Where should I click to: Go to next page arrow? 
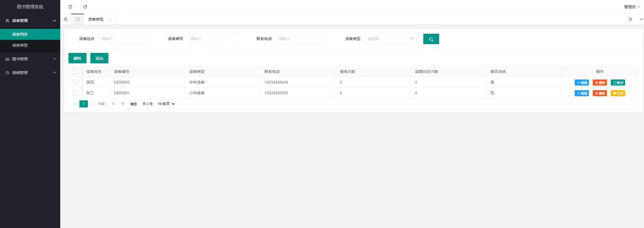click(x=93, y=104)
